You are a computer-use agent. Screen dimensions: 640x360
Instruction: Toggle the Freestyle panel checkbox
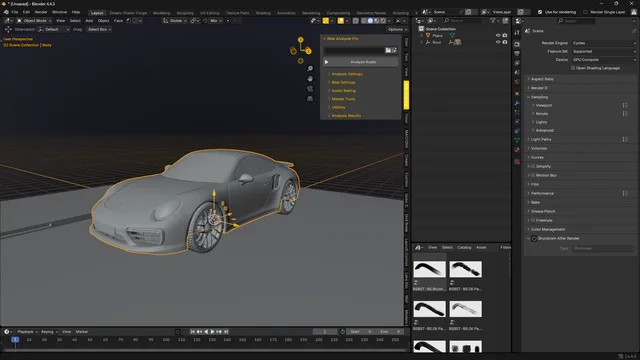[533, 220]
